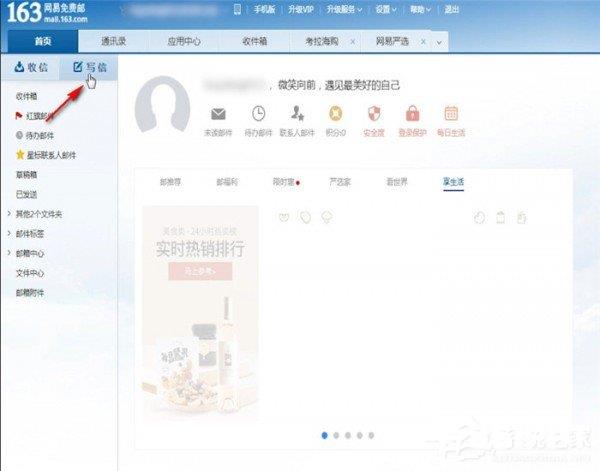Open mobile version phone icon
Viewport: 600px width, 471px height.
pyautogui.click(x=237, y=10)
